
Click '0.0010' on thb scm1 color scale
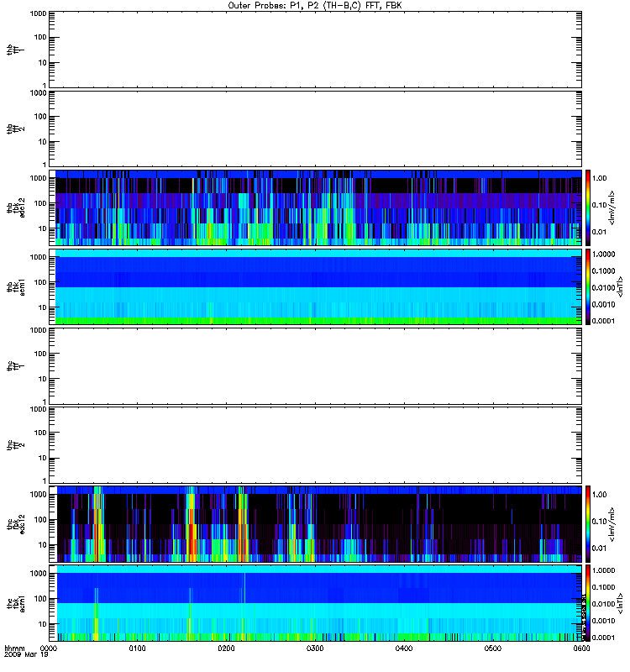point(603,305)
